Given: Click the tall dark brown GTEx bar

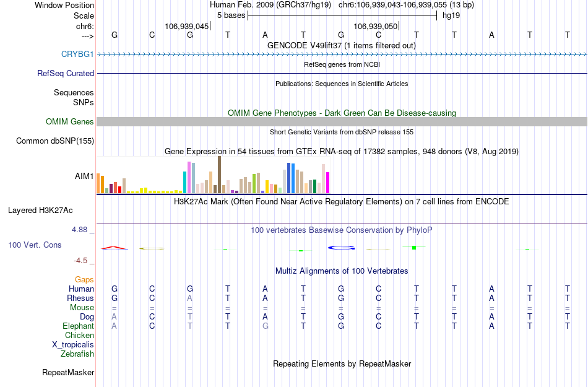Looking at the screenshot, I should tap(219, 175).
